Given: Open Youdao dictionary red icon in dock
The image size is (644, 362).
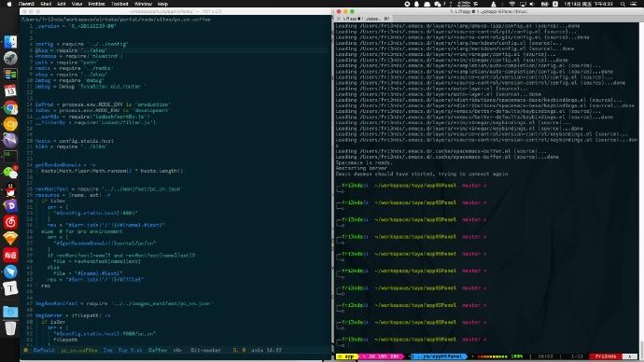Looking at the screenshot, I should (x=10, y=255).
